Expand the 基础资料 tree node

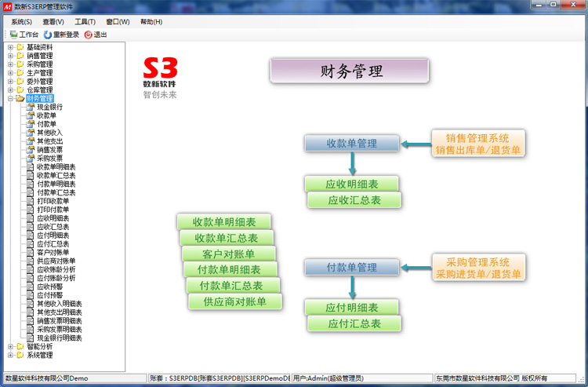(10, 47)
